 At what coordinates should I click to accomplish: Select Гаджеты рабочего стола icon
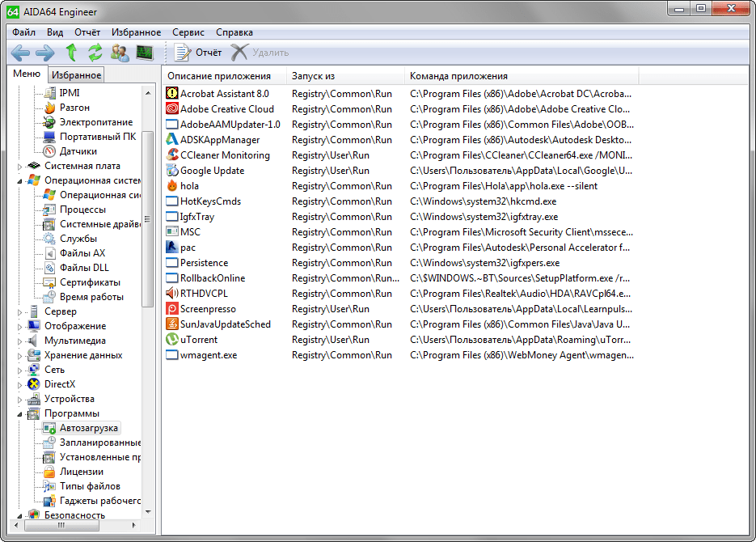point(49,501)
